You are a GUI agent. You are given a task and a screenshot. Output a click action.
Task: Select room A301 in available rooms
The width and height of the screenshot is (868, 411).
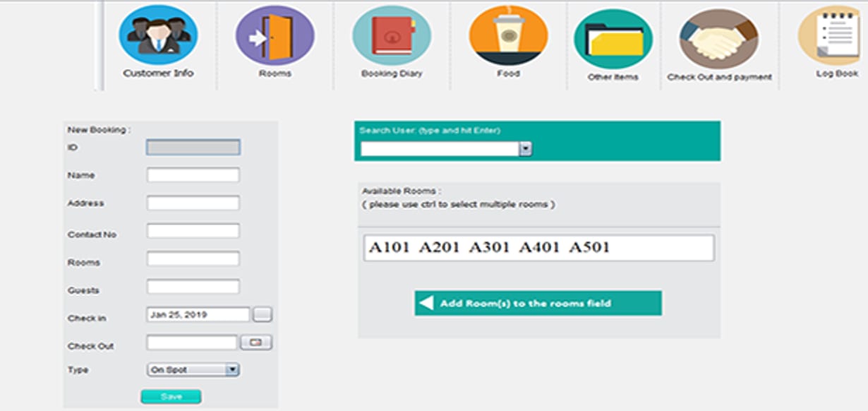coord(489,248)
